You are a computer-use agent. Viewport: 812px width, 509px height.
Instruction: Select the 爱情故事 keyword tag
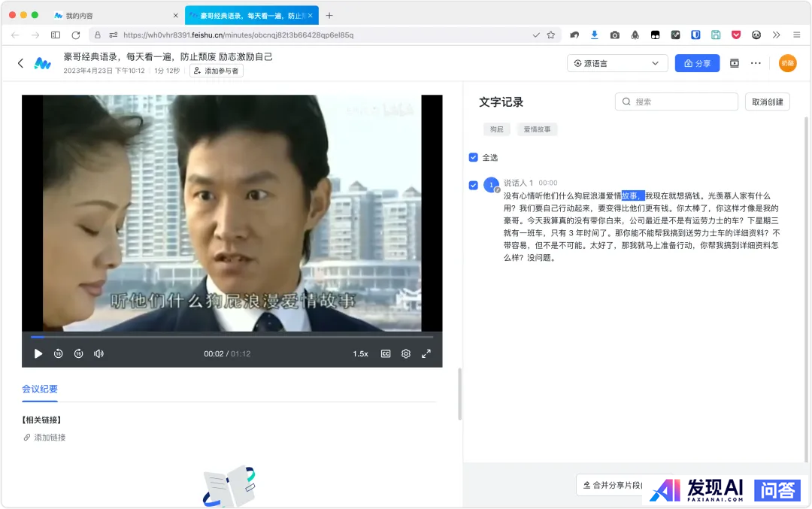pyautogui.click(x=537, y=129)
